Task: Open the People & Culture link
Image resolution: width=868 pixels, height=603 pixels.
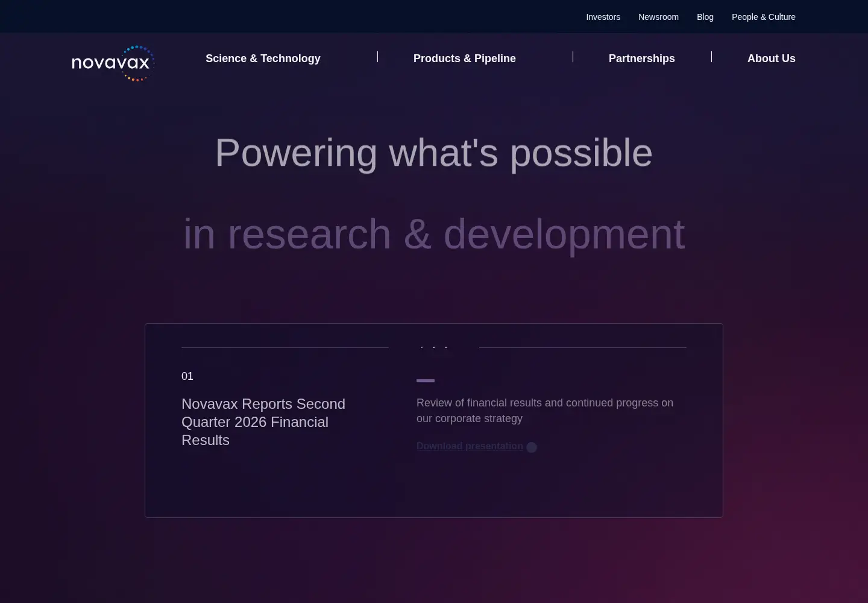Action: (764, 17)
